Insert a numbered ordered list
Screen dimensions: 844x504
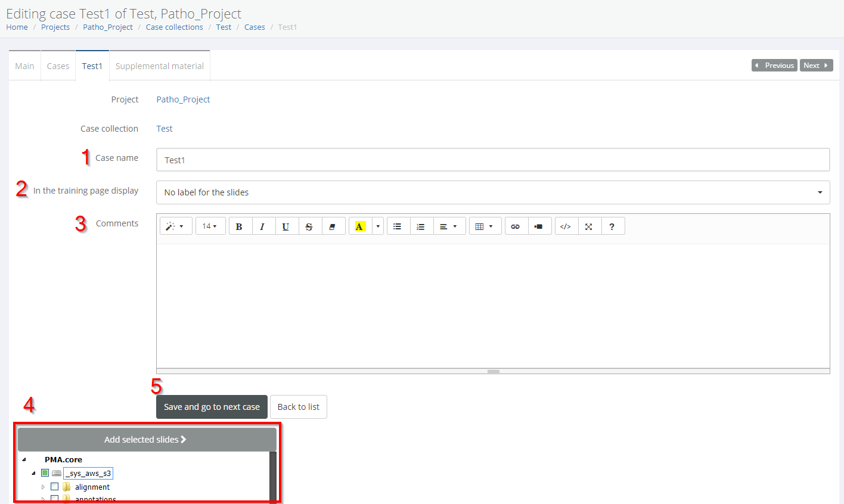point(421,226)
